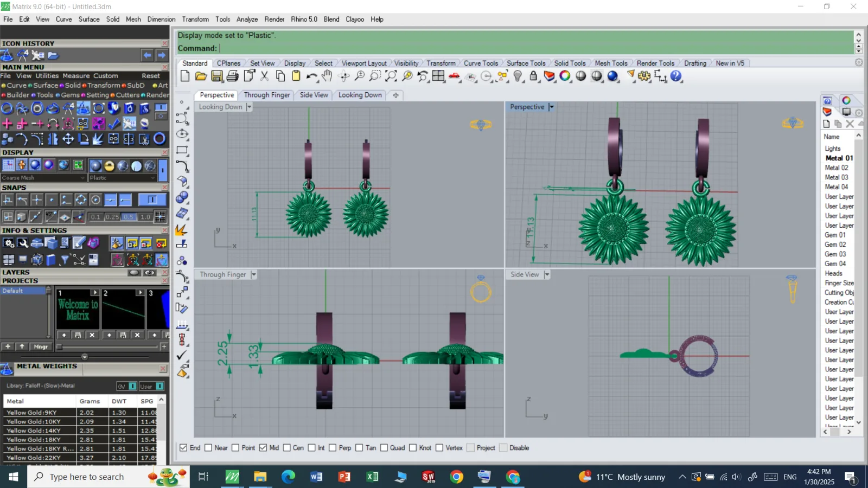Open Excel from the Windows taskbar

pyautogui.click(x=372, y=477)
